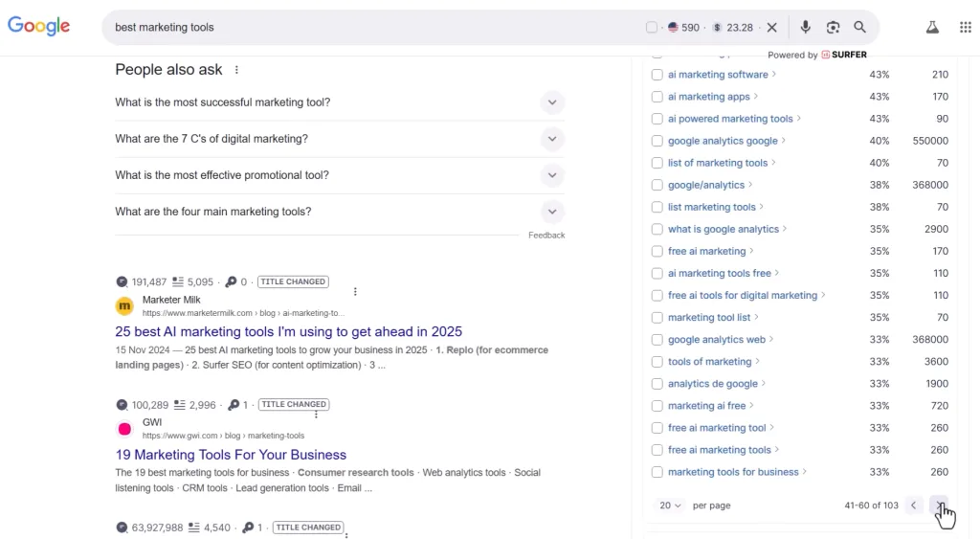Click word count icon showing 5,095
This screenshot has height=539, width=980.
(178, 282)
